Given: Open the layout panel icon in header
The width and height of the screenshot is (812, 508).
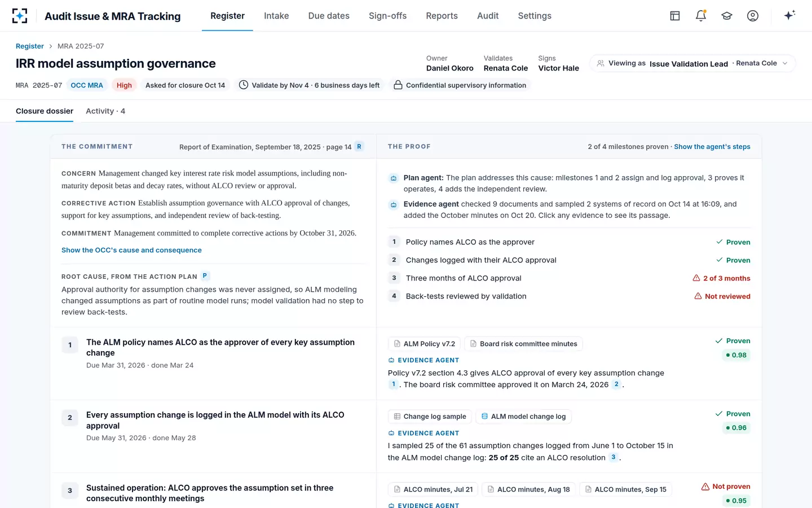Looking at the screenshot, I should click(x=675, y=16).
